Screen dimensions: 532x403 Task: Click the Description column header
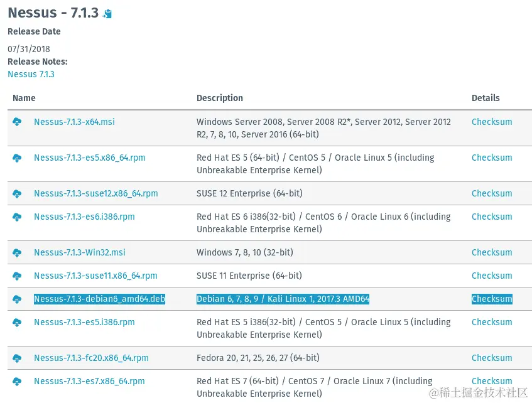click(x=220, y=98)
